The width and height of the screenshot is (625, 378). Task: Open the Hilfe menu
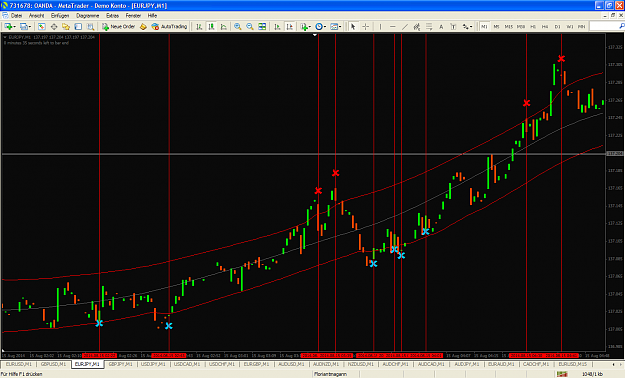click(152, 16)
